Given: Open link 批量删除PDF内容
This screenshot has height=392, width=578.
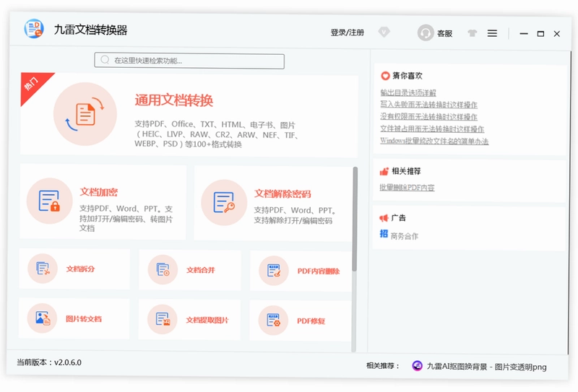Looking at the screenshot, I should pos(407,188).
